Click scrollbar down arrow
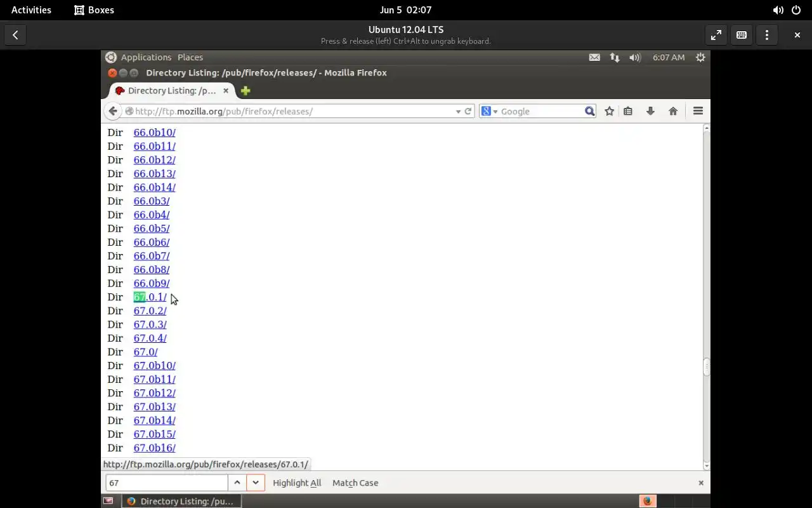The width and height of the screenshot is (812, 508). pos(707,467)
